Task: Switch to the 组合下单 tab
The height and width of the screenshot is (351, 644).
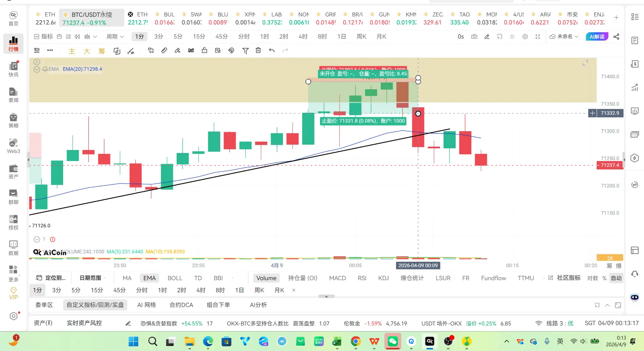Action: coord(218,305)
